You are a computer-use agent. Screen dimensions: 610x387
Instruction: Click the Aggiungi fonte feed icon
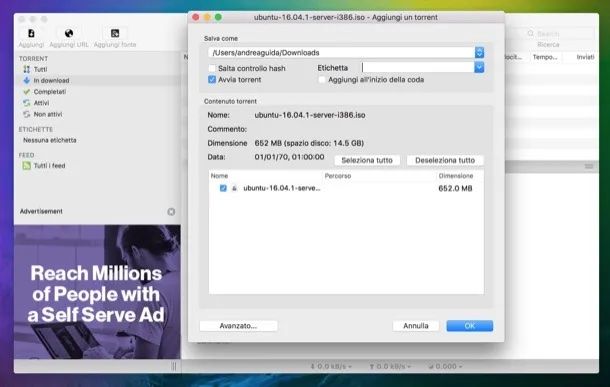(115, 33)
